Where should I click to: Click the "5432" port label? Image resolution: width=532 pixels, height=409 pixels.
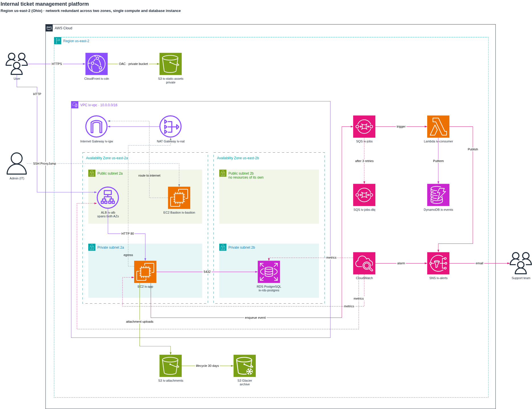207,272
